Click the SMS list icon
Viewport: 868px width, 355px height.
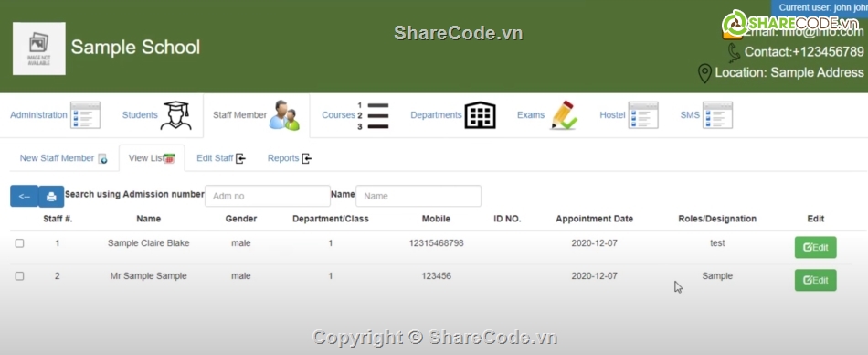point(717,114)
